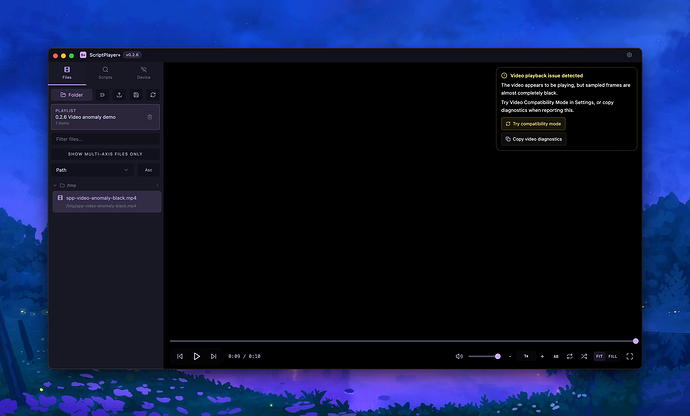Click the ScriptPlayer+ app logo
This screenshot has height=416, width=690.
(83, 55)
